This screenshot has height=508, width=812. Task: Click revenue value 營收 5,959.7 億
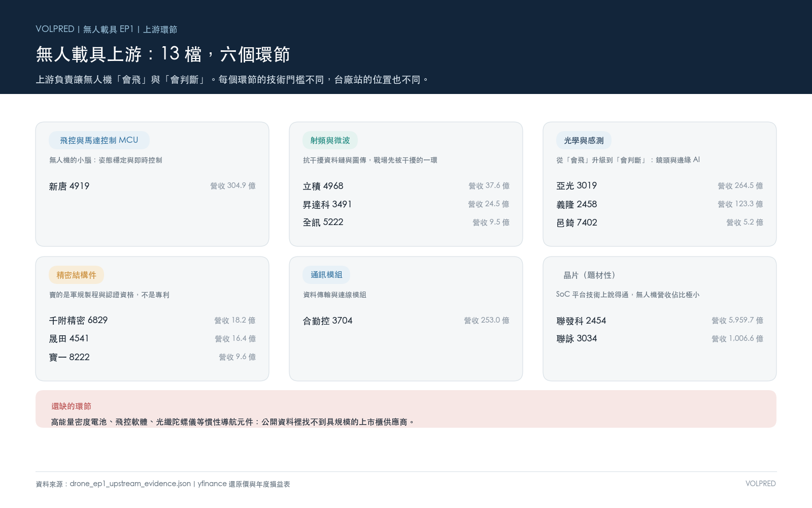pos(737,321)
